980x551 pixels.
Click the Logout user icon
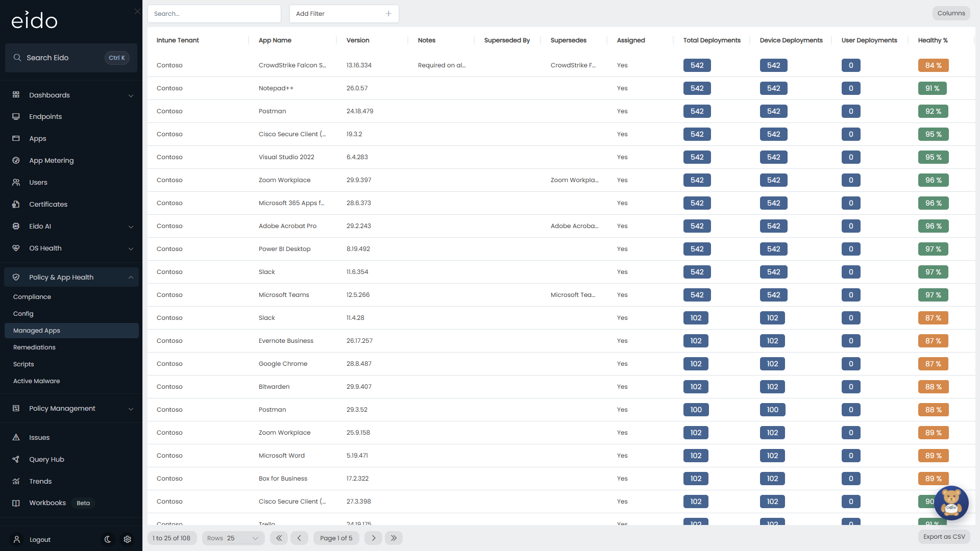click(x=16, y=540)
